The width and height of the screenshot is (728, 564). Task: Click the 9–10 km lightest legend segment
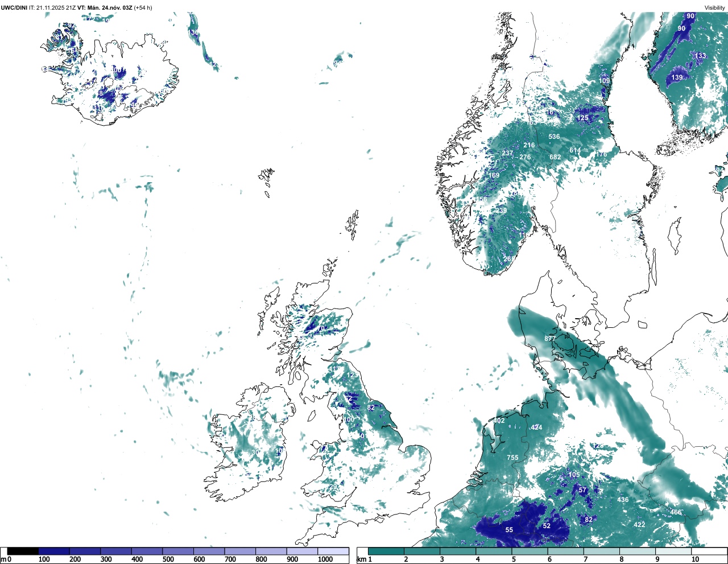[x=674, y=551]
